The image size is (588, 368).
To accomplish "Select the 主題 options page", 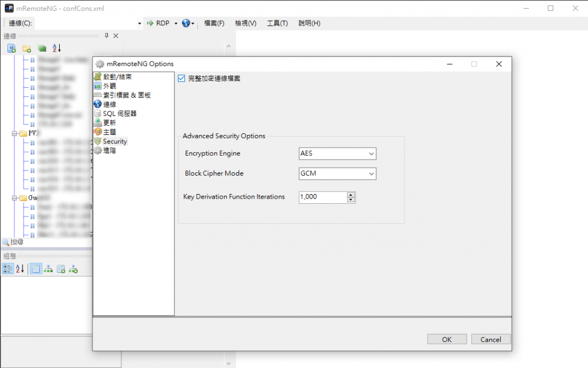I will click(110, 132).
